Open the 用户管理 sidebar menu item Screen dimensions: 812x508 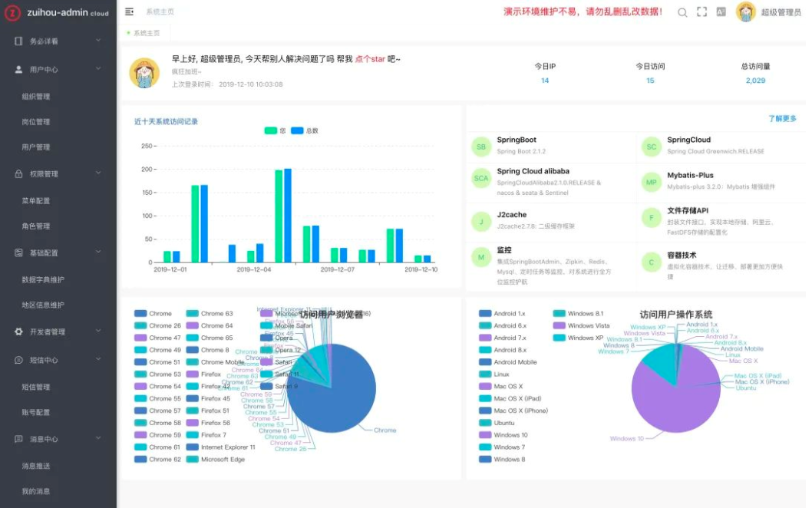(x=36, y=147)
